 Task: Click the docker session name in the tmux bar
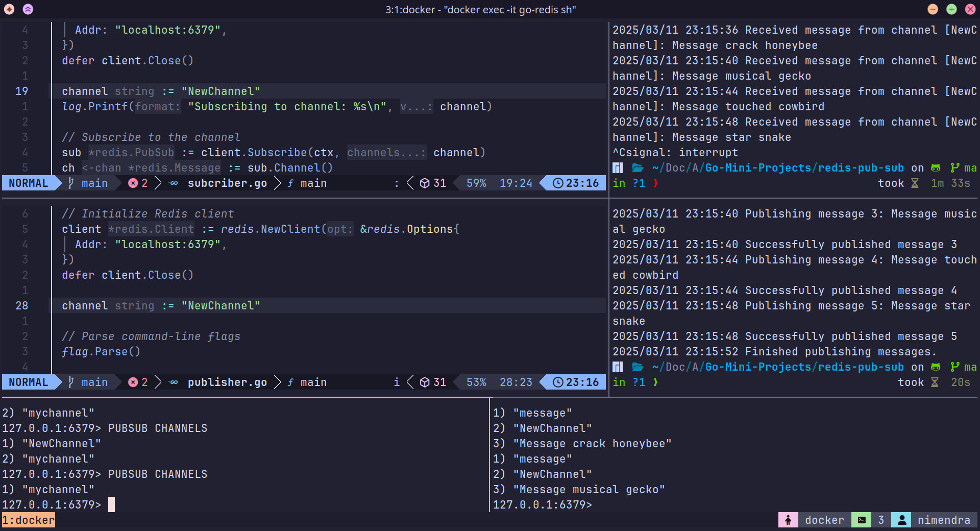[824, 520]
